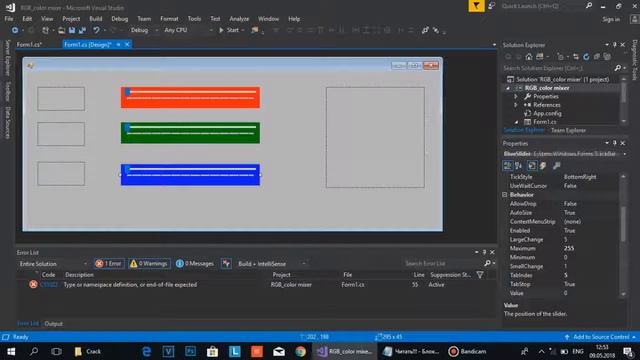Open Bandicam from the taskbar
This screenshot has height=360, width=640.
[468, 351]
